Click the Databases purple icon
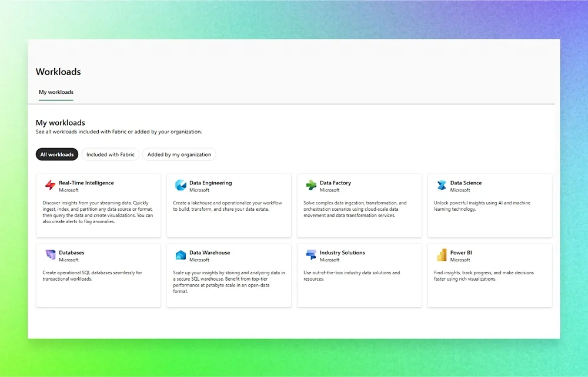Viewport: 588px width, 377px height. coord(50,255)
